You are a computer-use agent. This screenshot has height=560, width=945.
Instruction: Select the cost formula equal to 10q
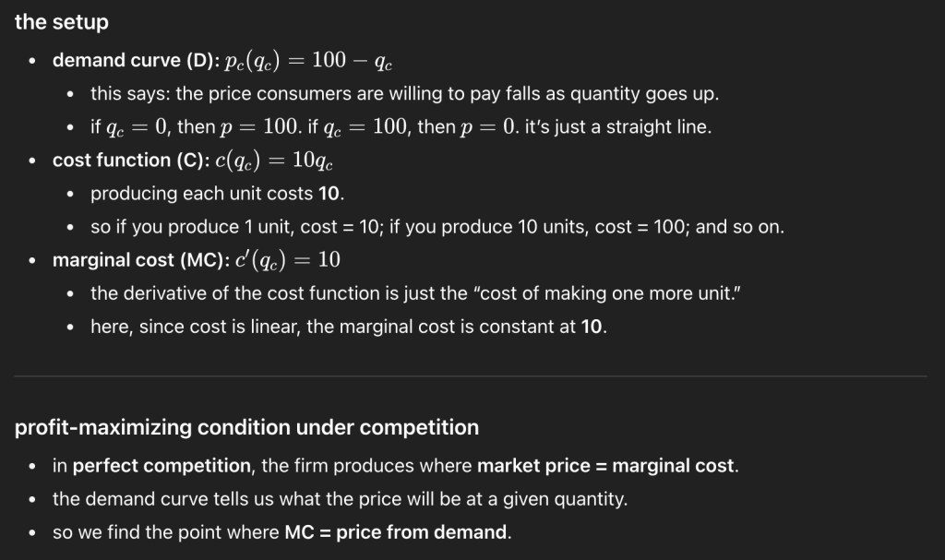tap(274, 161)
